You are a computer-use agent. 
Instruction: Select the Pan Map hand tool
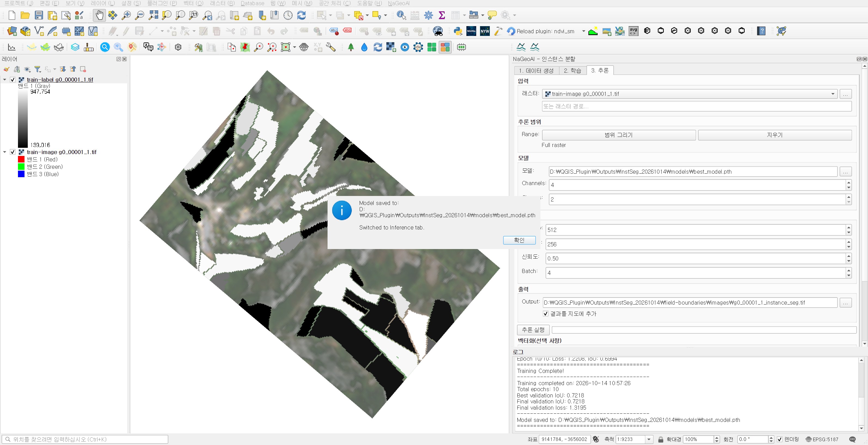99,15
